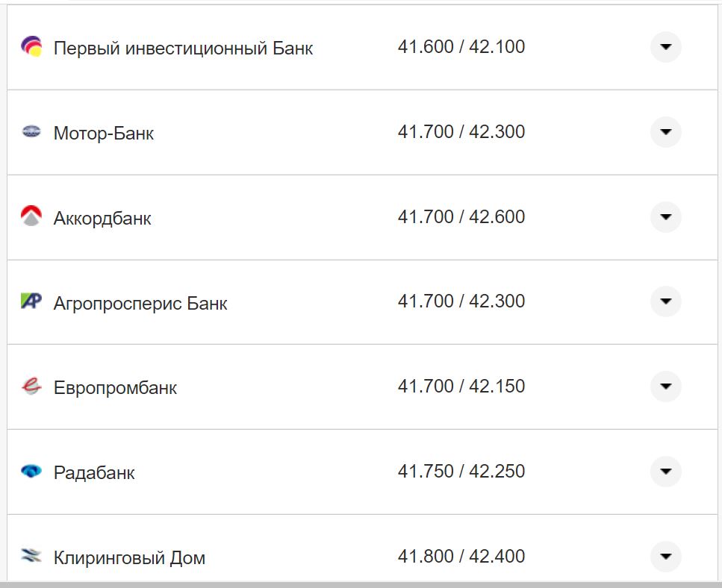Image resolution: width=722 pixels, height=588 pixels.
Task: Click the Мотор-Банк rate 41.700 / 42.300
Action: click(462, 132)
